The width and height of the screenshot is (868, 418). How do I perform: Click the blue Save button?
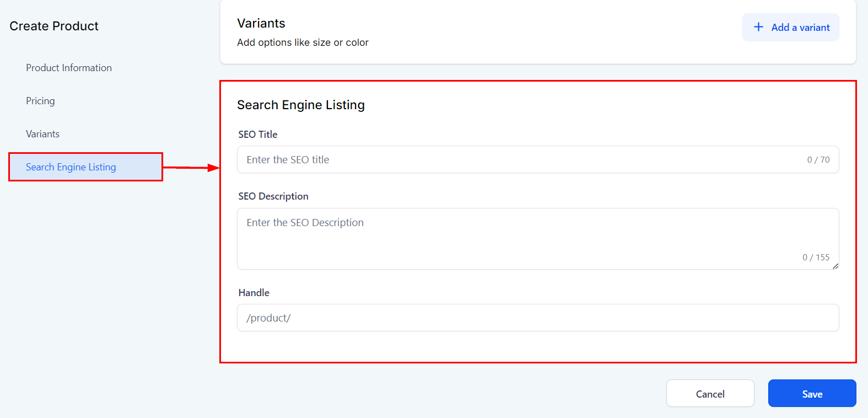point(812,394)
